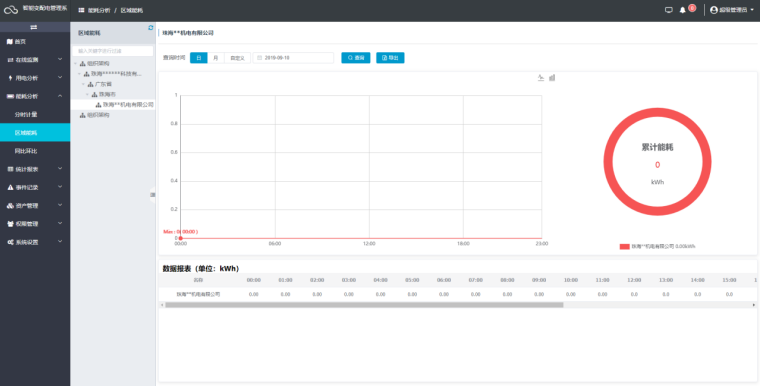Click the 用电分析 lightning icon
Viewport: 761px width, 386px height.
click(x=10, y=78)
